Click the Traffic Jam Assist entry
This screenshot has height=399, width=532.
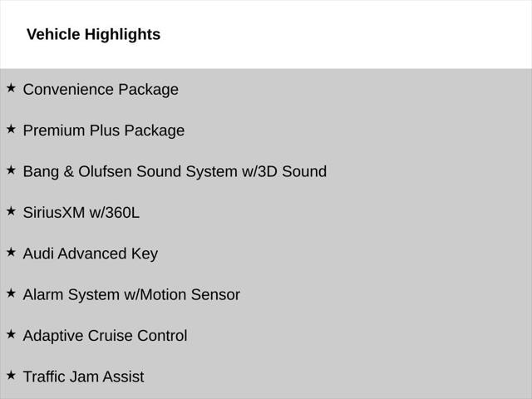[83, 377]
